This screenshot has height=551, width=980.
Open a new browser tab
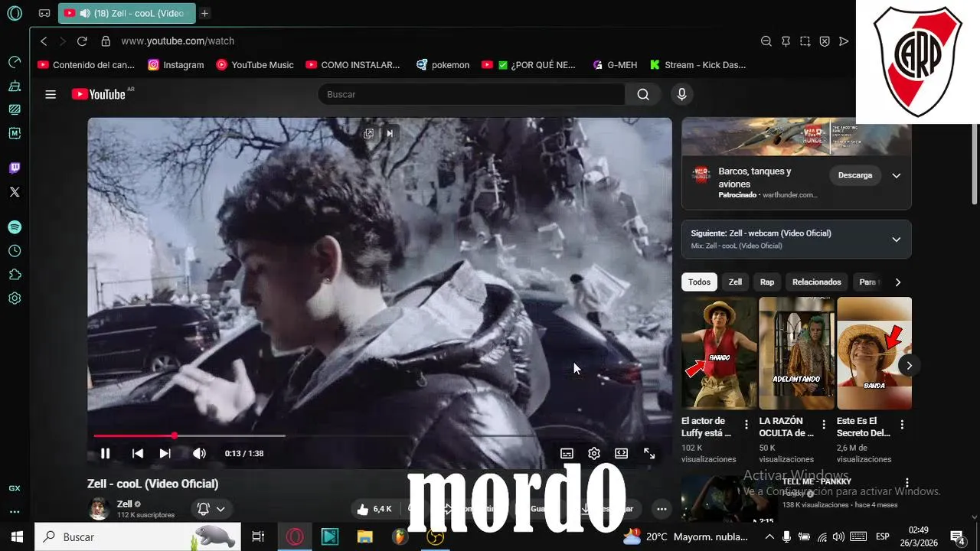[204, 13]
